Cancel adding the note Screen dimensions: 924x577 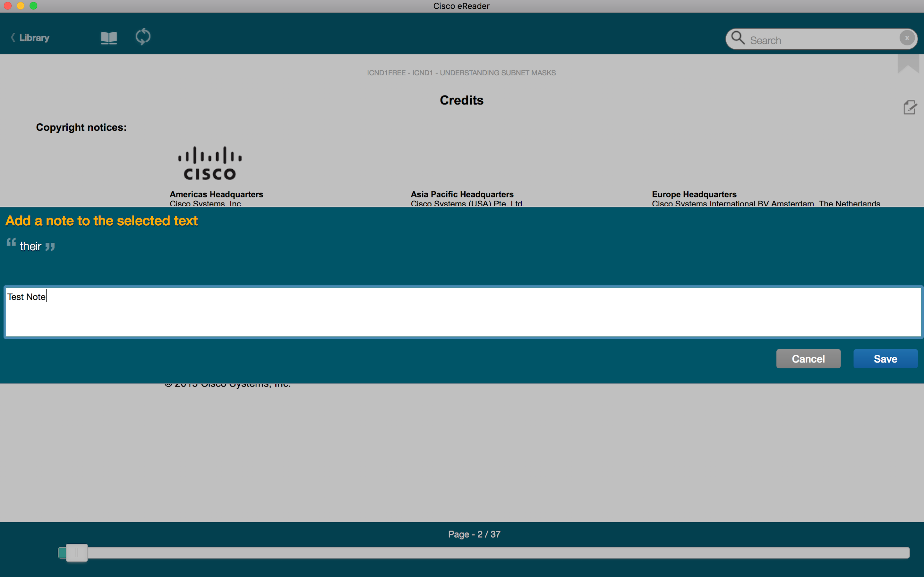(808, 359)
